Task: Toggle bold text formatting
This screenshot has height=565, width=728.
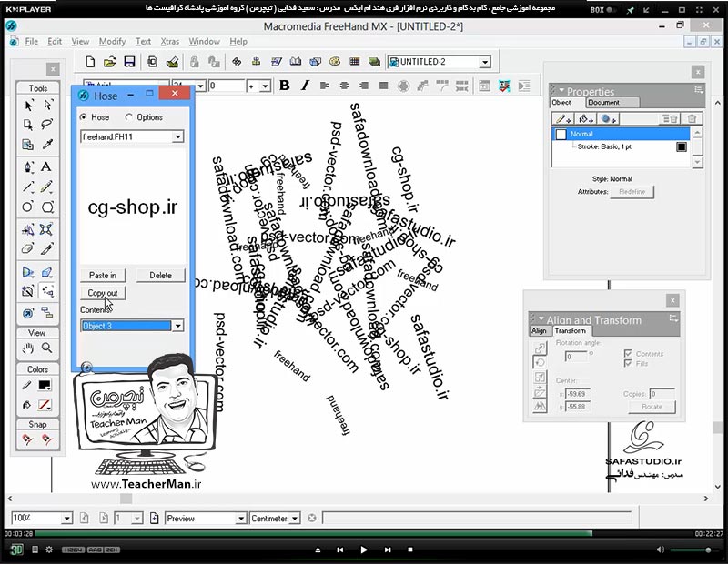Action: click(285, 86)
